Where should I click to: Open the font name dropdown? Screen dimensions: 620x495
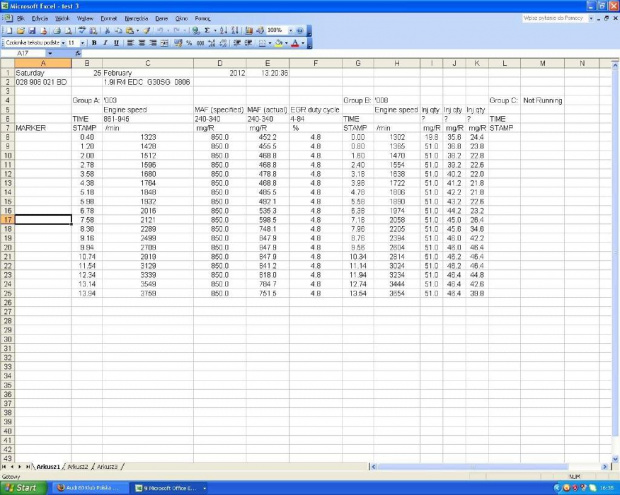(x=62, y=43)
